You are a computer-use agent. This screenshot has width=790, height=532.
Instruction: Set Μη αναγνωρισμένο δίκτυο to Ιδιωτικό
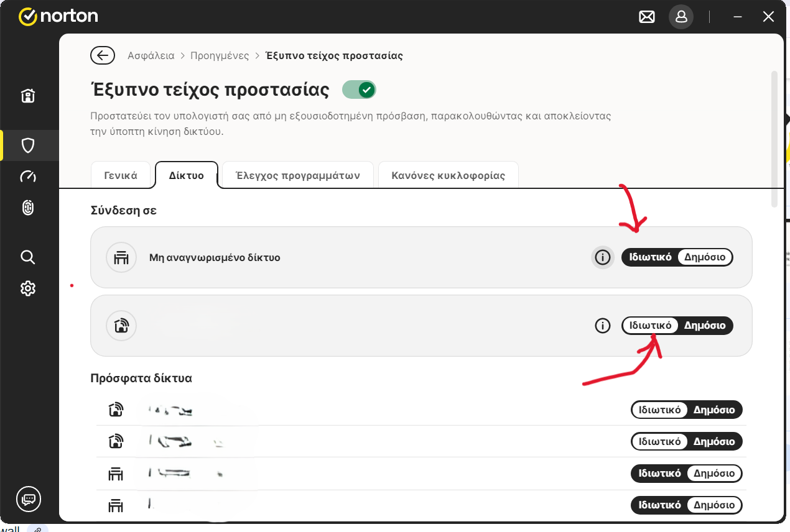(650, 257)
